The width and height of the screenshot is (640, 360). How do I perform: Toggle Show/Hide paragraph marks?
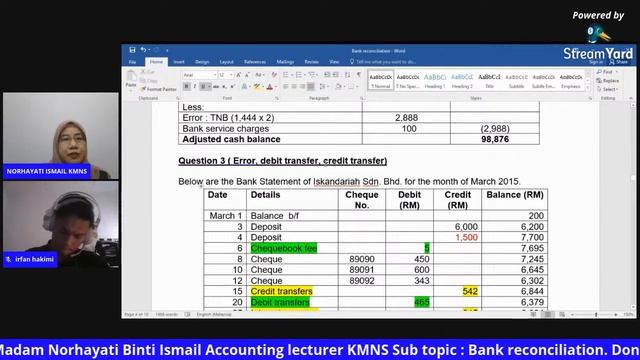click(359, 75)
